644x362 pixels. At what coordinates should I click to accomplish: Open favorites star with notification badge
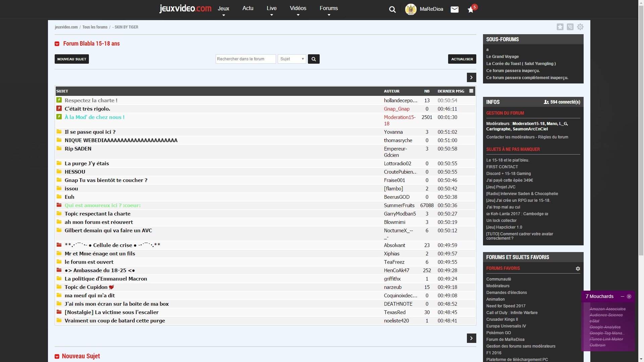tap(471, 10)
